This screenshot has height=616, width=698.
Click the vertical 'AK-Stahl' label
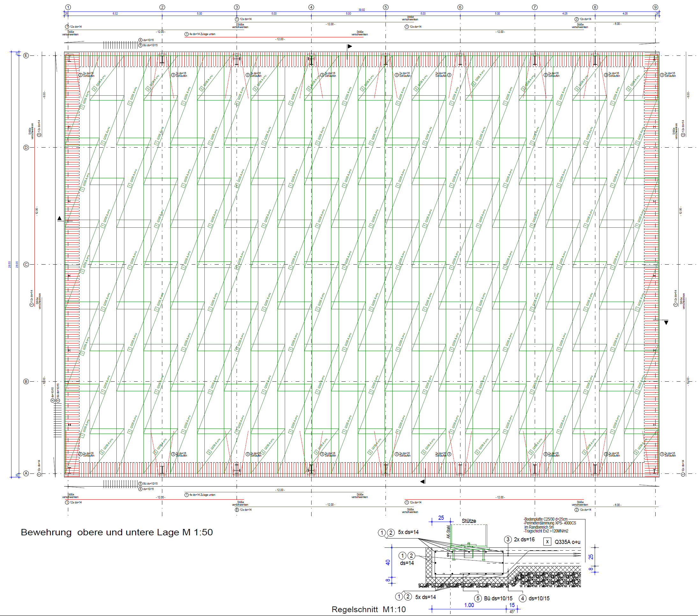click(448, 532)
